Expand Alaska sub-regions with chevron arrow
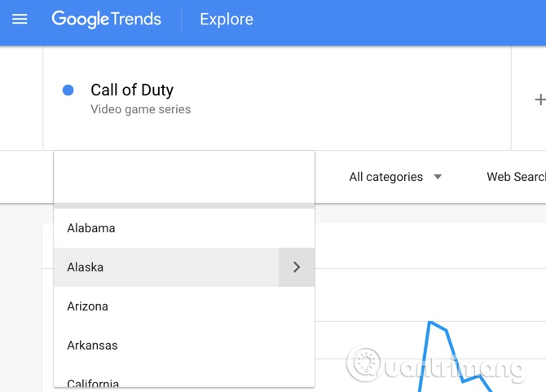The width and height of the screenshot is (546, 392). [x=297, y=267]
